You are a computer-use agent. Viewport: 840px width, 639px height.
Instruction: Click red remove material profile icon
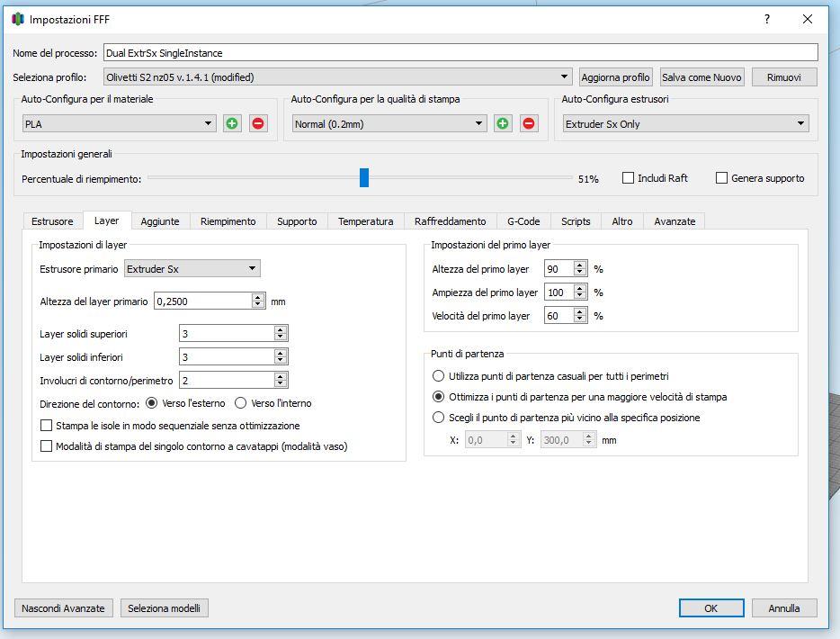[258, 123]
